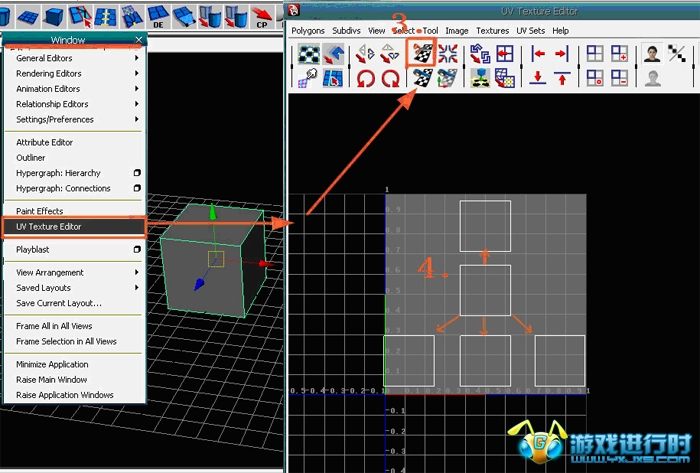Image resolution: width=700 pixels, height=473 pixels.
Task: Toggle isolate select mode in UV editor
Action: point(595,54)
